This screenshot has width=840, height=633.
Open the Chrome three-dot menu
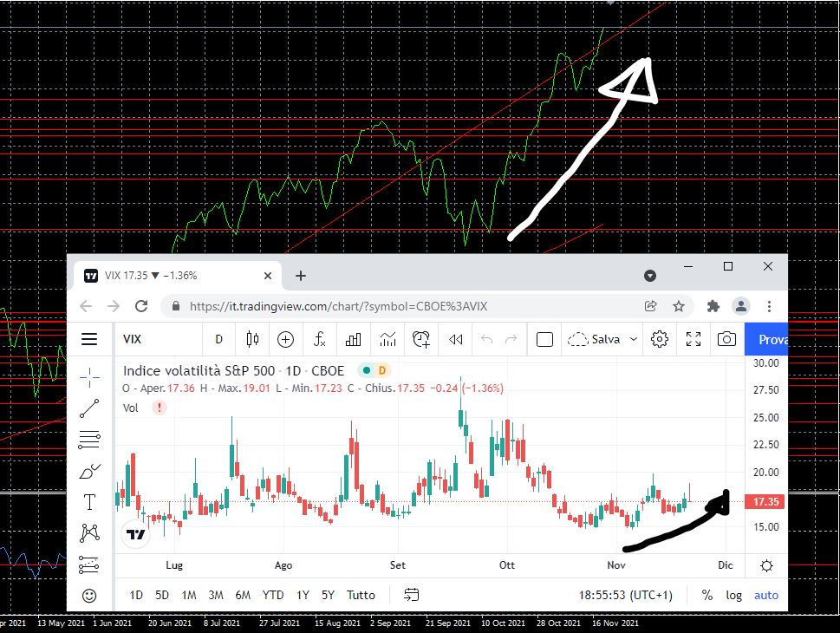[x=769, y=306]
